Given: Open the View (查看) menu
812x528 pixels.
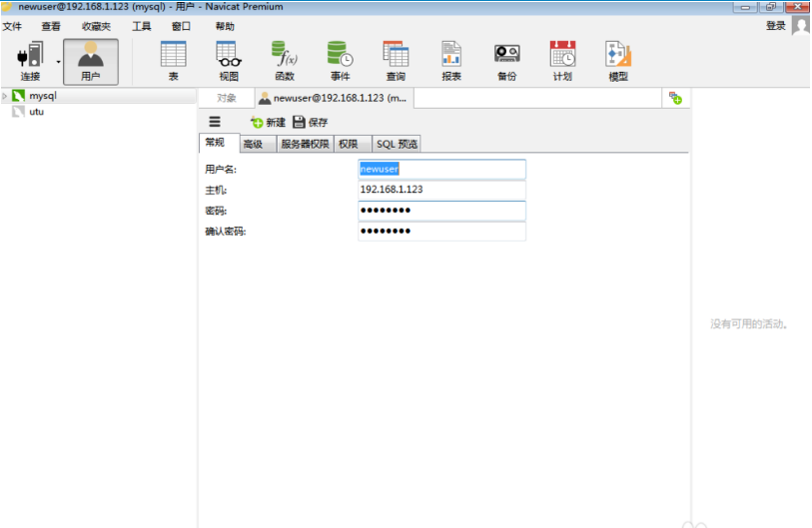Looking at the screenshot, I should [51, 26].
